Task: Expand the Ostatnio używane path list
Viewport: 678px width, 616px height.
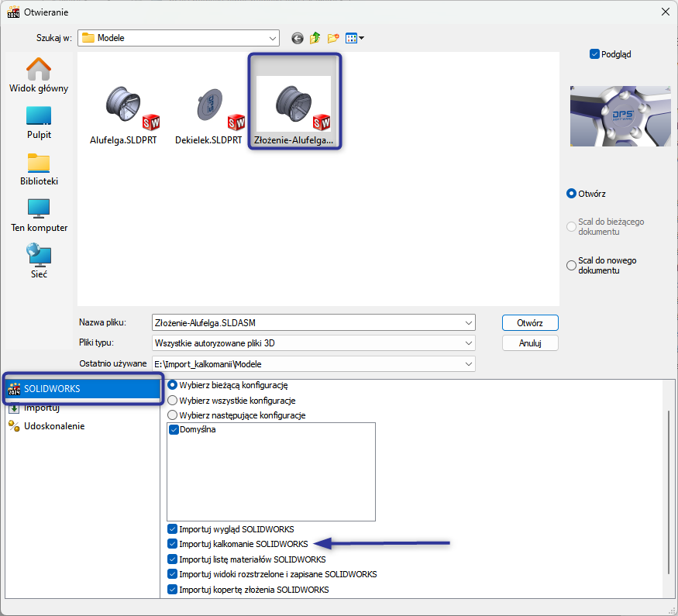Action: pyautogui.click(x=468, y=364)
